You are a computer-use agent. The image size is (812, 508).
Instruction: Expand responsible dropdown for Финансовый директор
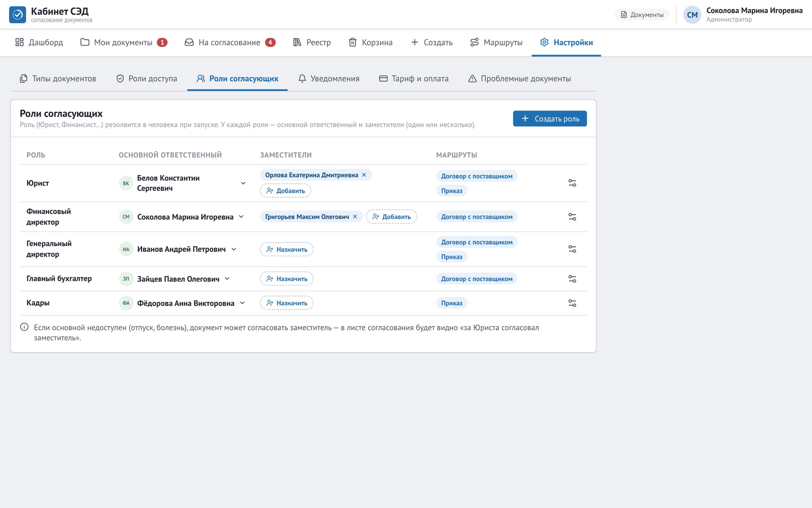[241, 217]
